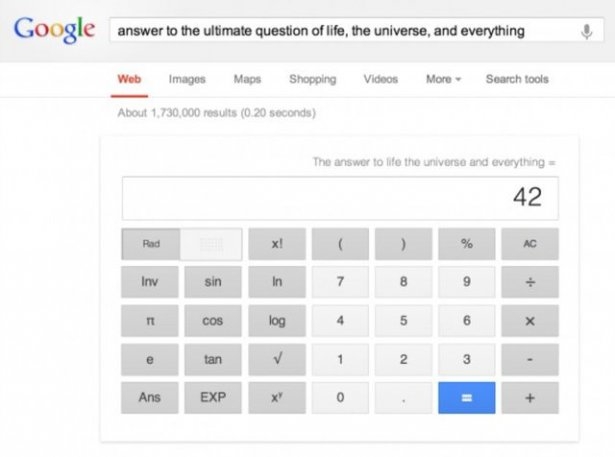This screenshot has width=615, height=457.
Task: Open the Search tools options
Action: point(516,79)
